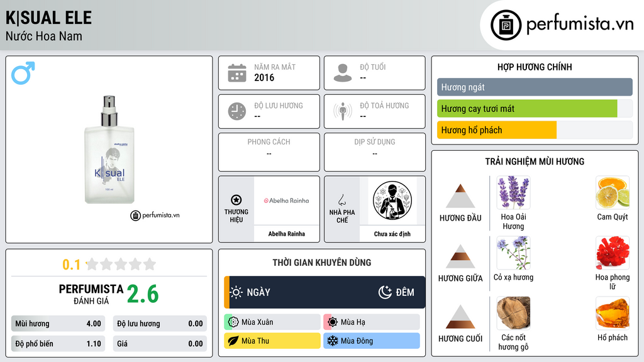Click the Mùi hương 4.00 score
This screenshot has height=362, width=644.
point(58,324)
